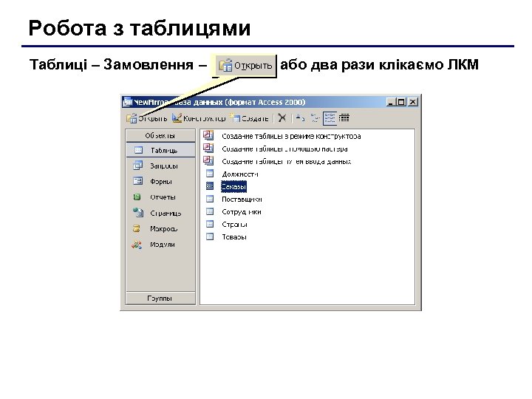Click the database window title bar icon
This screenshot has width=532, height=399.
(x=128, y=102)
